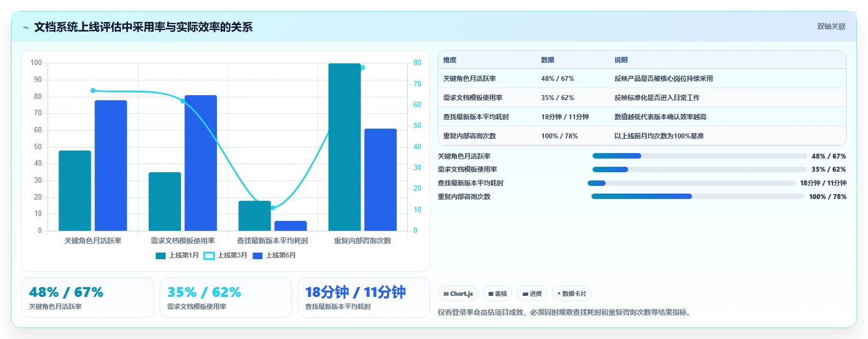868x339 pixels.
Task: Click 上线第6月 bar for 需求文档模板使用率
Action: coord(201,163)
